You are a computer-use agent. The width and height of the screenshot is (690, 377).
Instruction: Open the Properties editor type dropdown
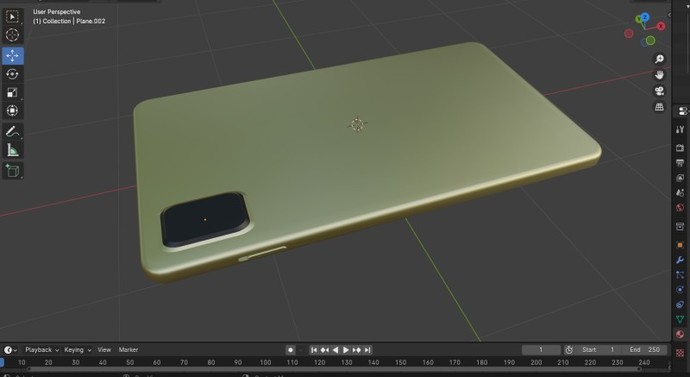click(683, 111)
